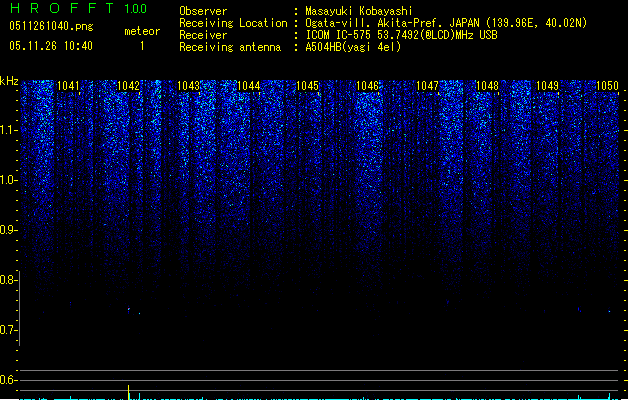This screenshot has width=629, height=400.
Task: Click the 0.6 kHz axis tick label
Action: click(x=8, y=380)
